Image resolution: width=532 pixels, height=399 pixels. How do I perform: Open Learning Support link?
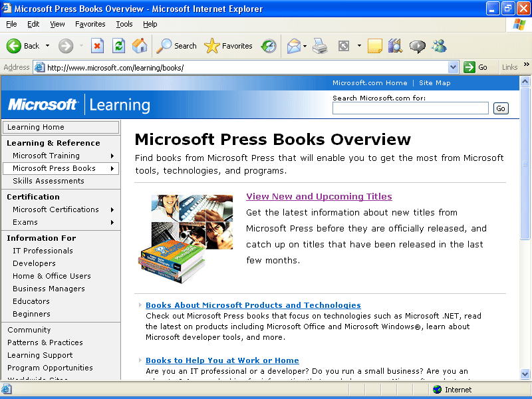[x=40, y=355]
